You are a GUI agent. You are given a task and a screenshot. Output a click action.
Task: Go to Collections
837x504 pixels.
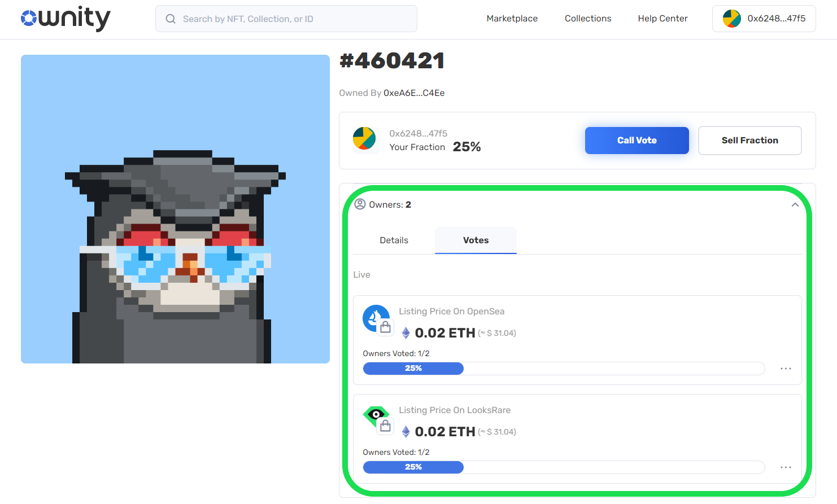(587, 19)
